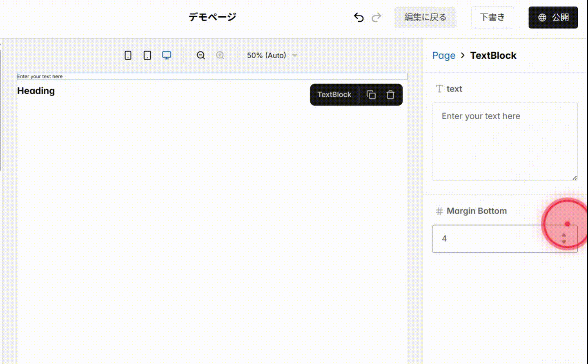Activate the tablet viewport toggle
Viewport: 588px width, 364px height.
coord(147,55)
